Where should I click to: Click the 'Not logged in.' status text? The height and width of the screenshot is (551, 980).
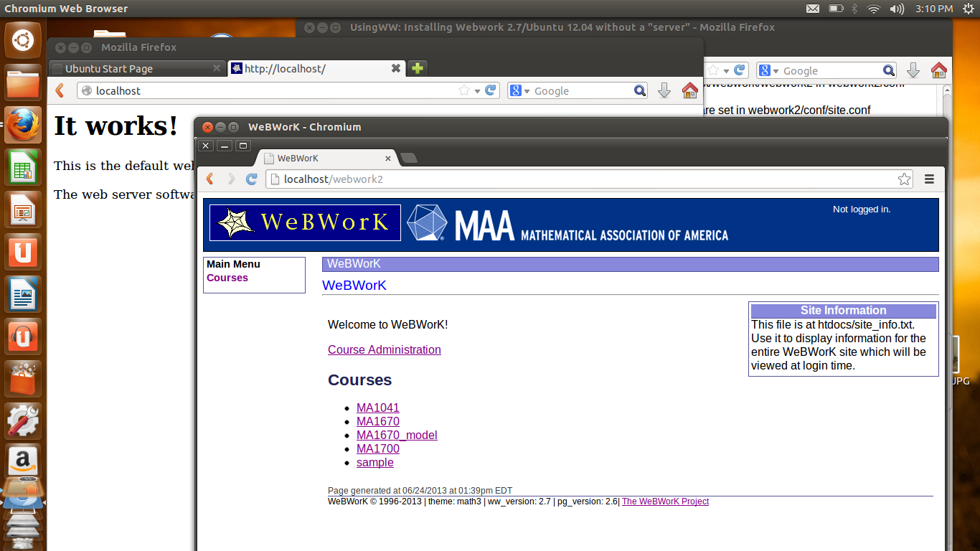862,209
